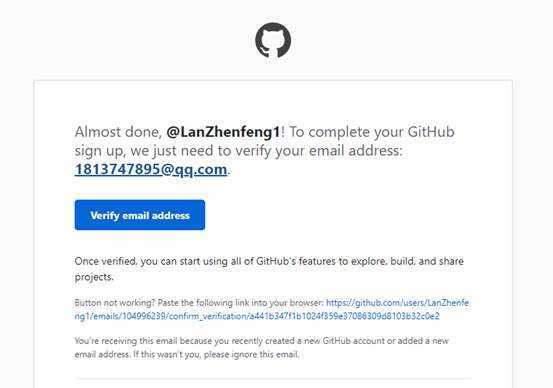This screenshot has height=388, width=553.
Task: Click the 'Almost done' heading text
Action: coord(118,132)
